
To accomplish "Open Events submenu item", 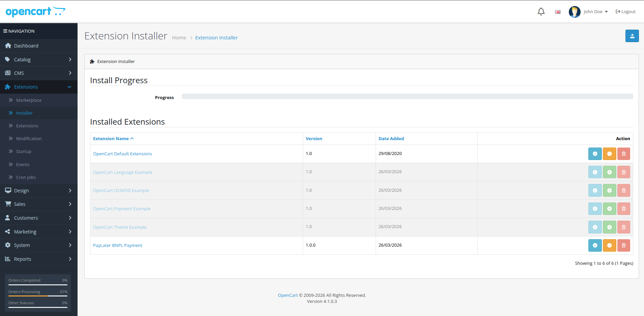I will pos(39,164).
